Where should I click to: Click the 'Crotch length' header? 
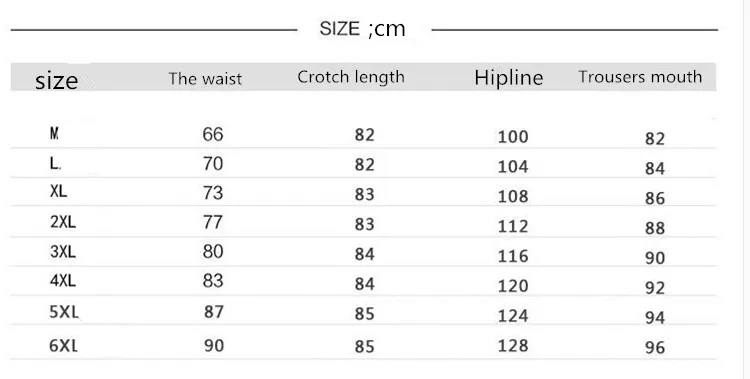(351, 77)
